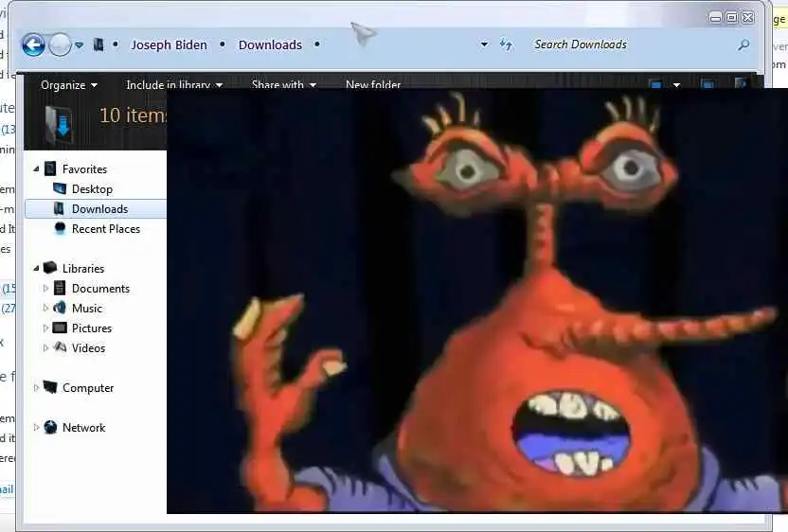Open the Music library
Viewport: 788px width, 532px height.
click(87, 309)
